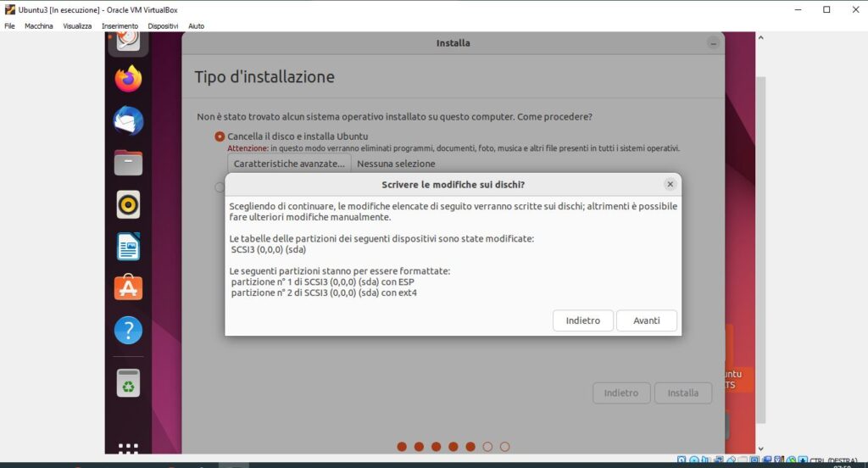Open the Inserimento menu
This screenshot has width=868, height=468.
(x=120, y=26)
